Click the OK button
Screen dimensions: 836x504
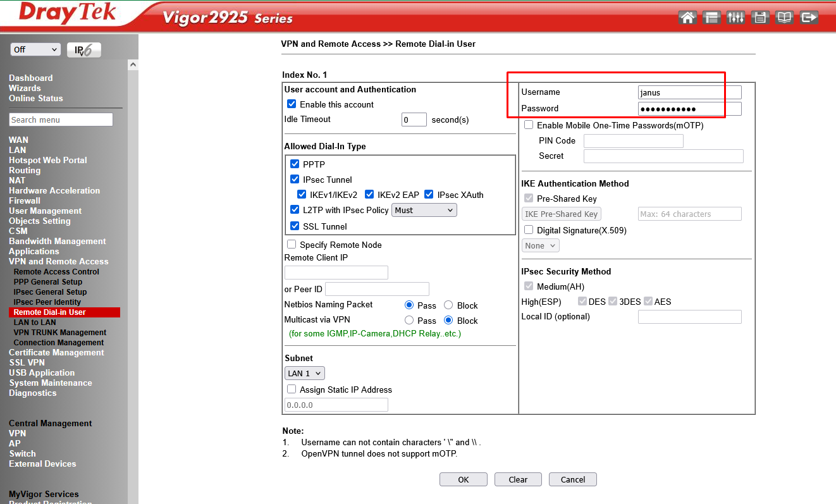pyautogui.click(x=464, y=480)
